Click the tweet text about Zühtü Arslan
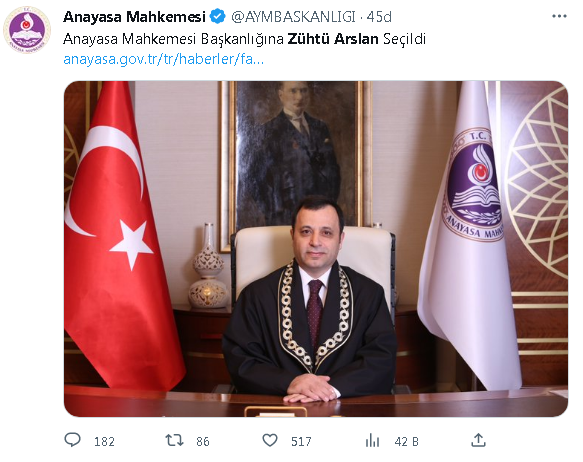The width and height of the screenshot is (583, 462). (x=244, y=39)
